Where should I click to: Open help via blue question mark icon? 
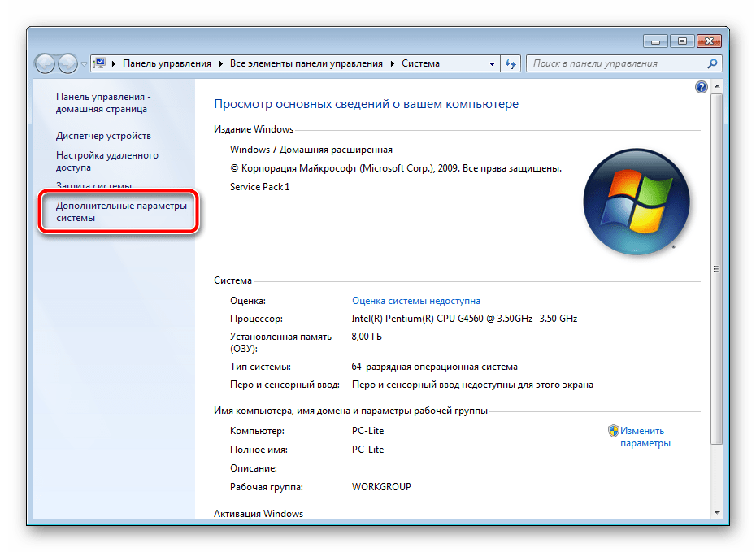click(x=701, y=87)
